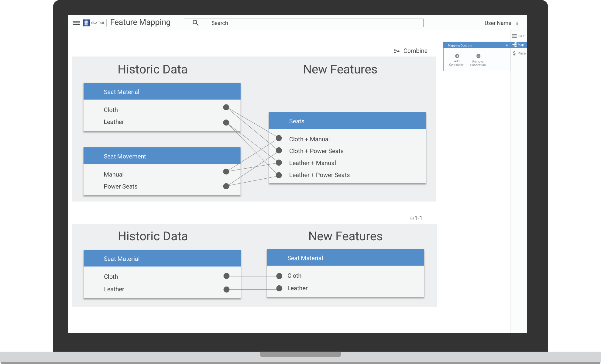
Task: Select the Manual connector dot in Seat Movement
Action: 226,172
